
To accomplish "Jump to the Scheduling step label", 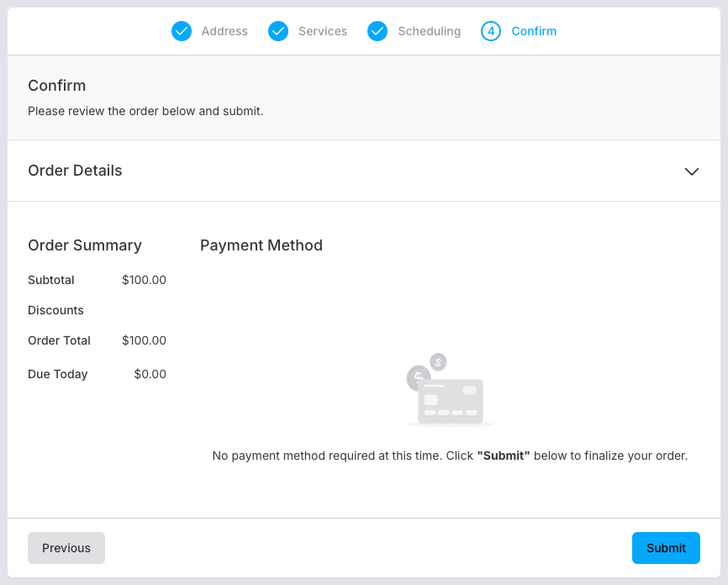I will pos(429,31).
